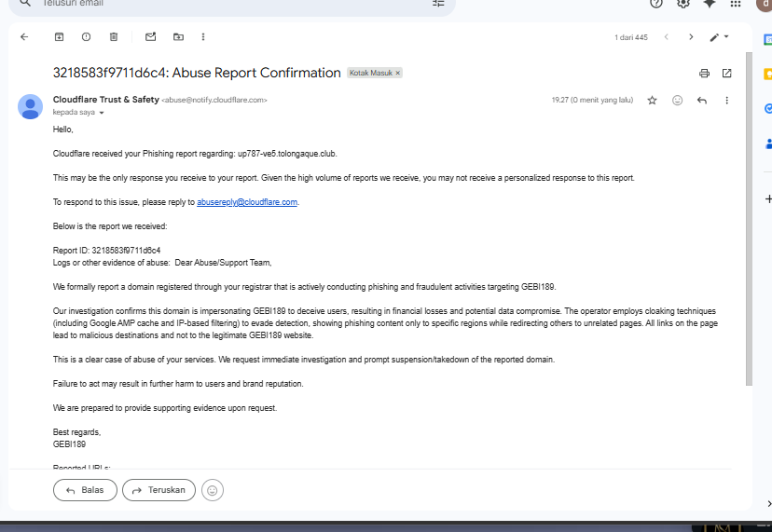Click the timestamp '19.27 (0 menit yang lalu)'
Screen dimensions: 772x532
point(592,101)
